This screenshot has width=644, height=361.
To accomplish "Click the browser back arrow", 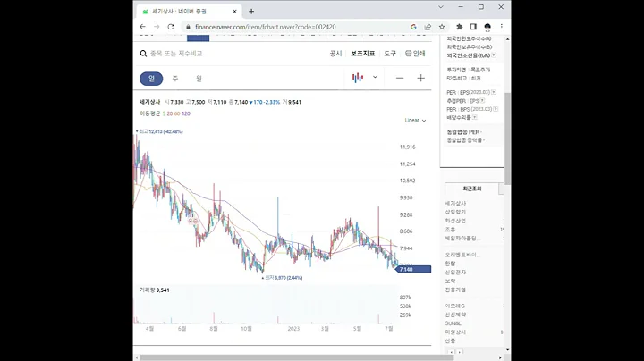I will [x=142, y=27].
